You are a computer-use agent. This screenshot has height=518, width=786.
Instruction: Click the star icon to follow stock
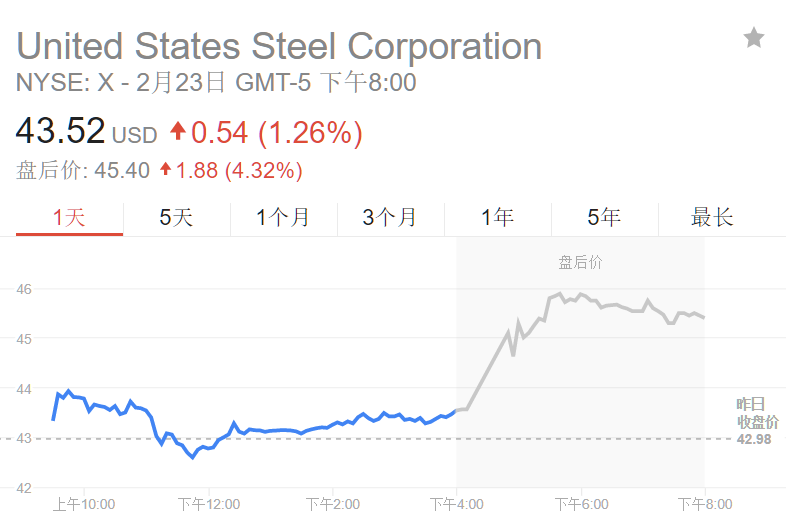tap(754, 39)
